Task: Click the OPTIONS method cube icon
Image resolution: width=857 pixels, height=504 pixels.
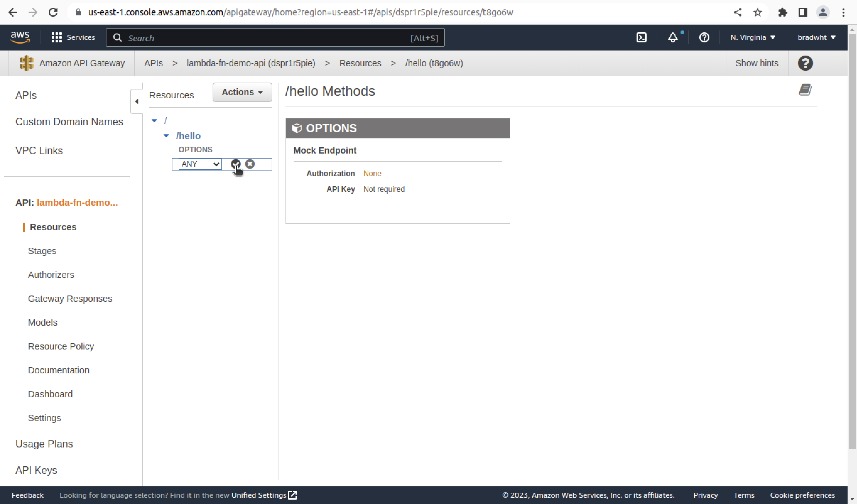Action: (297, 128)
